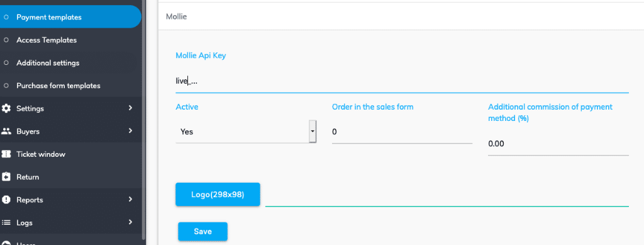
Task: Click the Reports exclamation icon
Action: [6, 200]
